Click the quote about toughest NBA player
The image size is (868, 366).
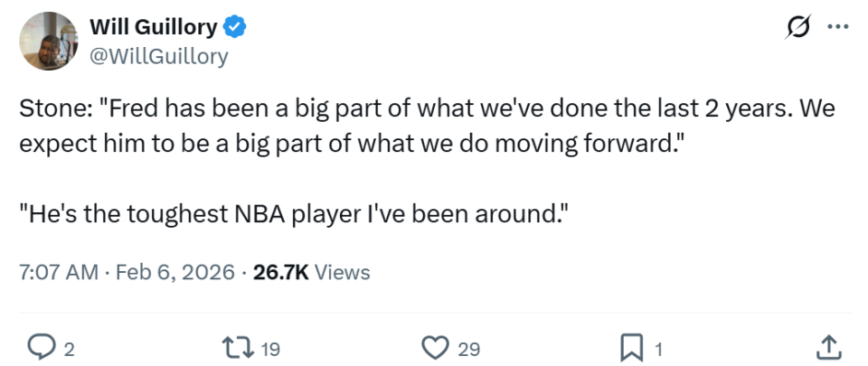(294, 218)
